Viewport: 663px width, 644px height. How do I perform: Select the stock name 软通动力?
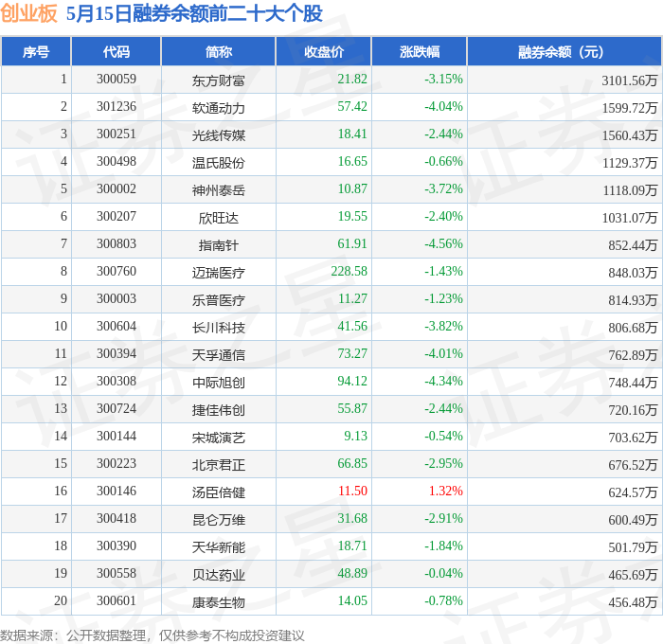click(x=219, y=108)
